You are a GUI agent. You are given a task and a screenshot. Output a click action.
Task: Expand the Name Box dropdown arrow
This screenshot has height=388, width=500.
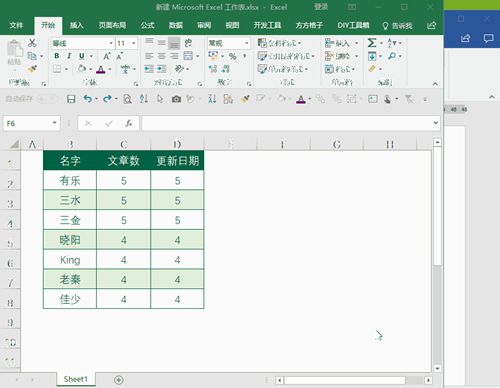(54, 123)
